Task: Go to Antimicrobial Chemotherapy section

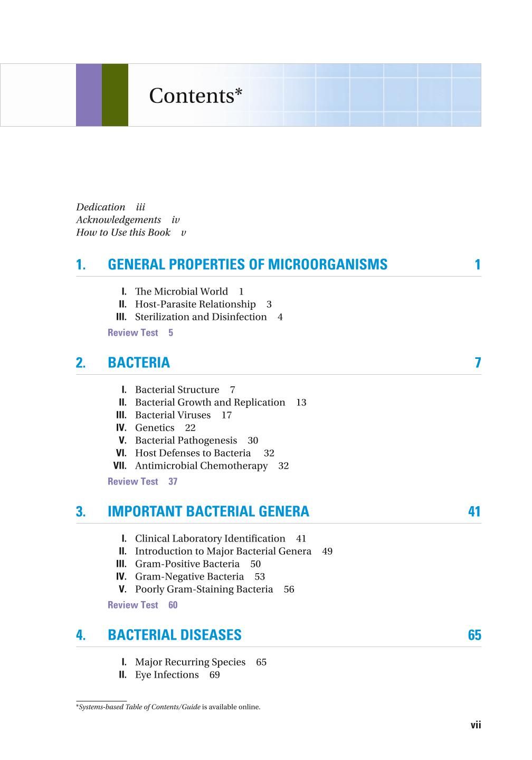Action: click(202, 465)
